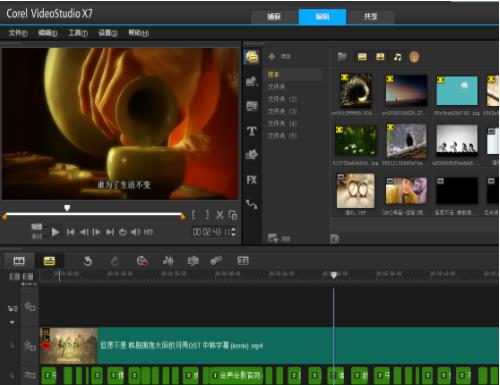Toggle ripple editing lock on overlay track

(12, 346)
